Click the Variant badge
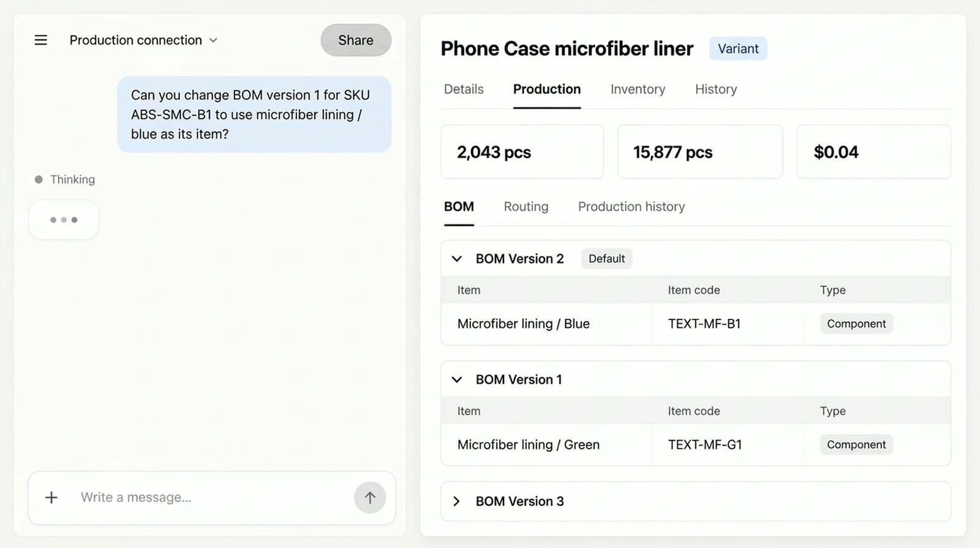This screenshot has width=980, height=548. [738, 48]
